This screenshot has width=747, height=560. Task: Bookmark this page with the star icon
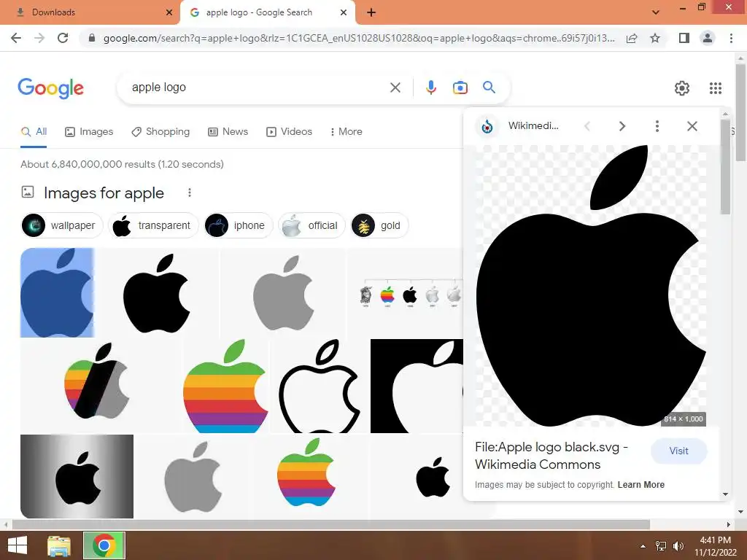click(655, 38)
